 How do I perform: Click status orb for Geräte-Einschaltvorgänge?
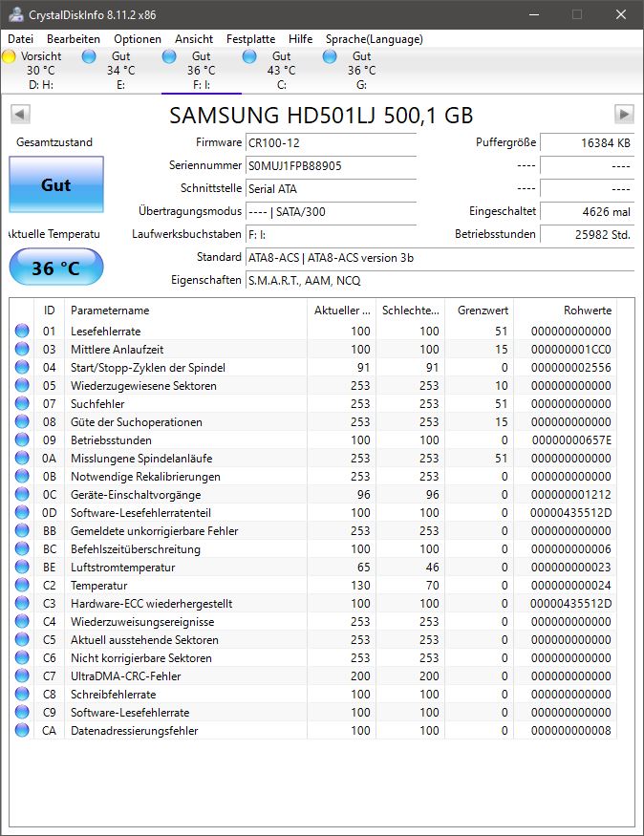pos(22,494)
